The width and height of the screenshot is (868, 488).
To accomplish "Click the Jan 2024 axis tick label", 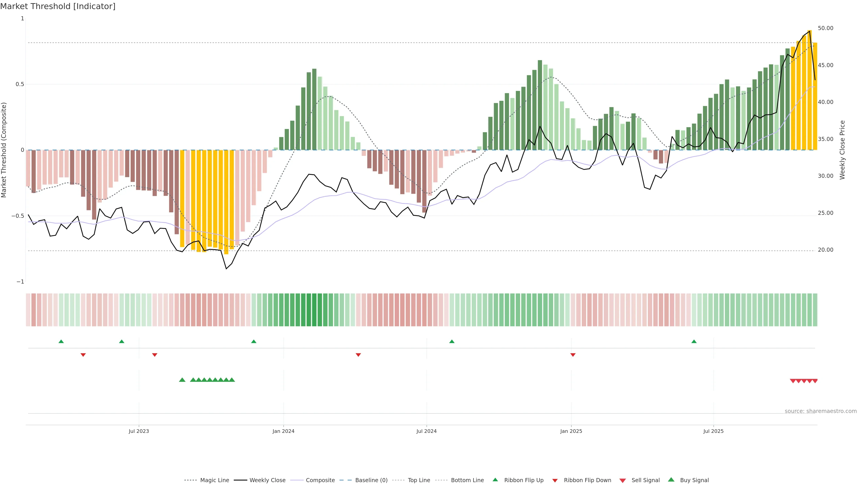I will 283,431.
